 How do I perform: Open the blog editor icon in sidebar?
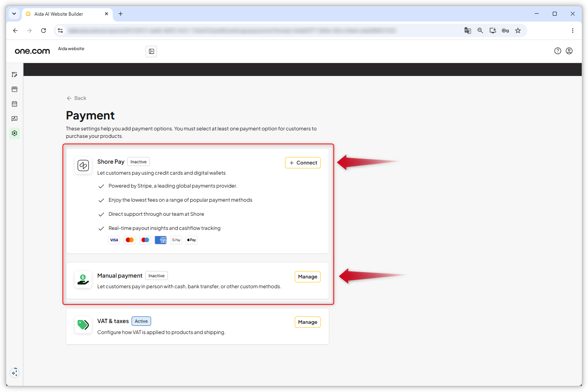tap(14, 119)
